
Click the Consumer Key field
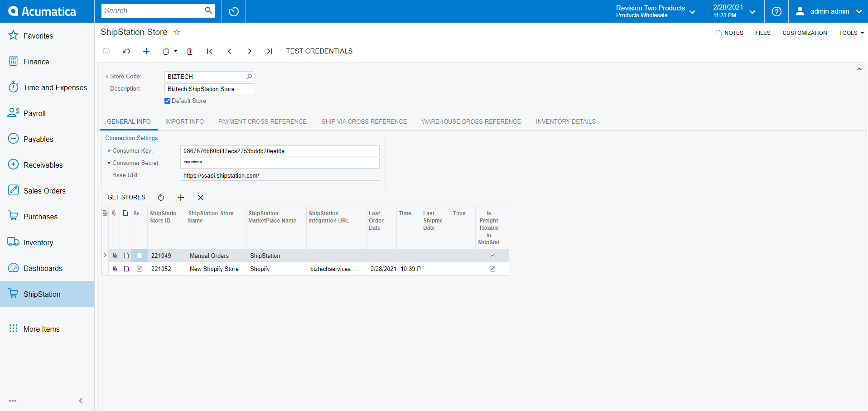(280, 151)
